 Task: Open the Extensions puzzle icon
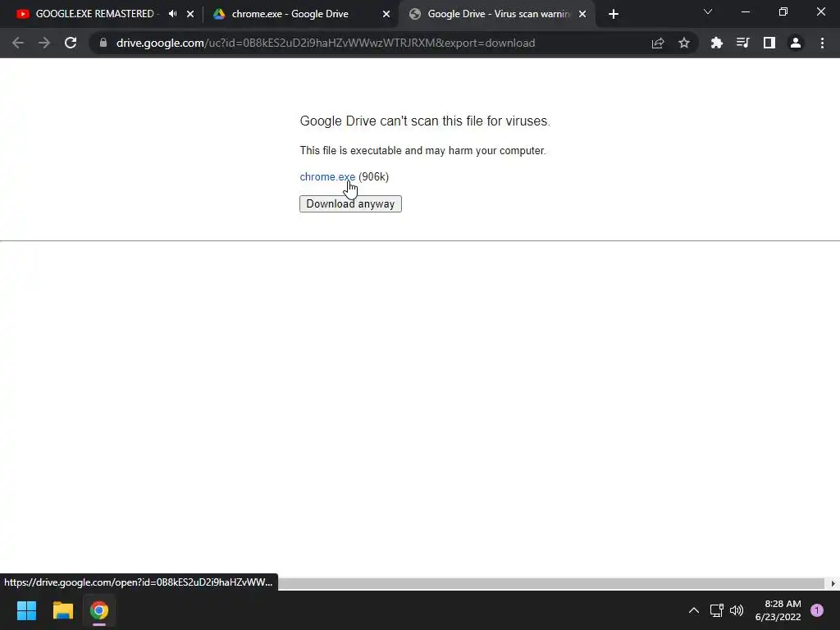click(x=717, y=43)
